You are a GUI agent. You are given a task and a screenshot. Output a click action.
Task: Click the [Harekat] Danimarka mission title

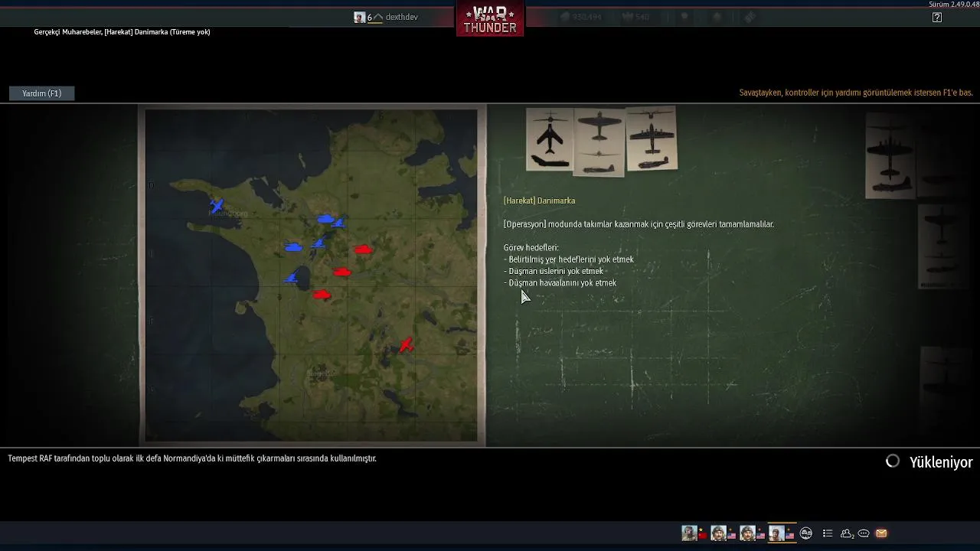[x=539, y=201]
